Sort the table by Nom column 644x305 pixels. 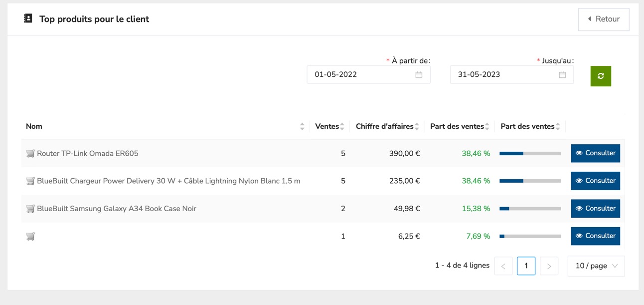click(x=302, y=127)
